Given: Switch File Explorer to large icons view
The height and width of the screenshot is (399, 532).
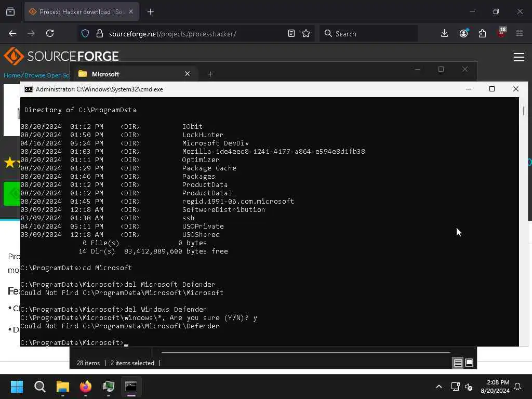Looking at the screenshot, I should (469, 363).
